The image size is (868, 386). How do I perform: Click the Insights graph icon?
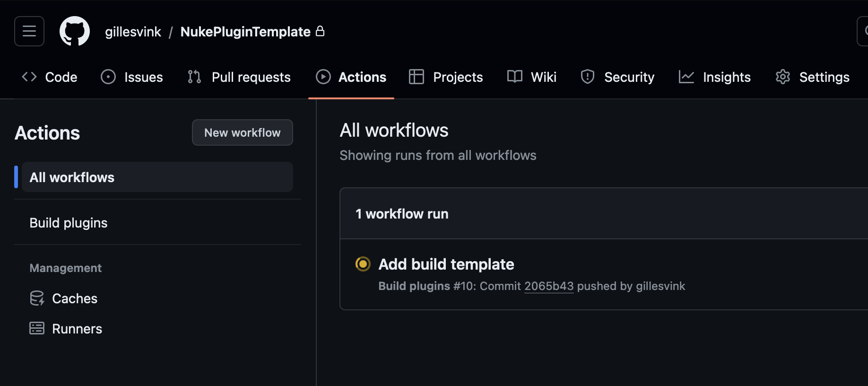pos(686,77)
